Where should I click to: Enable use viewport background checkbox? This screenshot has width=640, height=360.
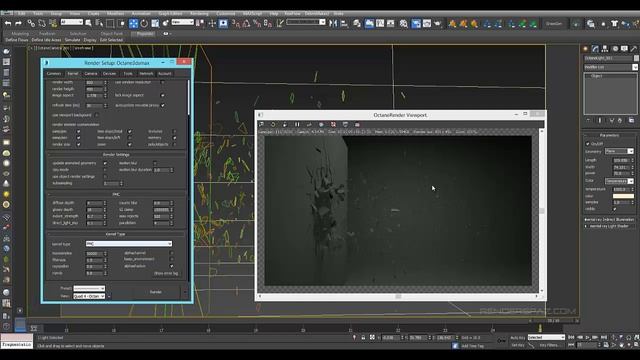tap(96, 115)
